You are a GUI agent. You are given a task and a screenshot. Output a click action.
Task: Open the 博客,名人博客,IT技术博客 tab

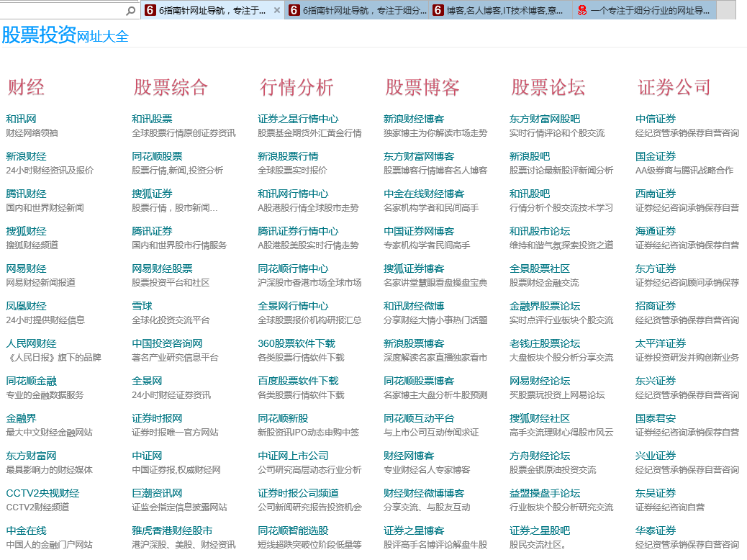501,10
